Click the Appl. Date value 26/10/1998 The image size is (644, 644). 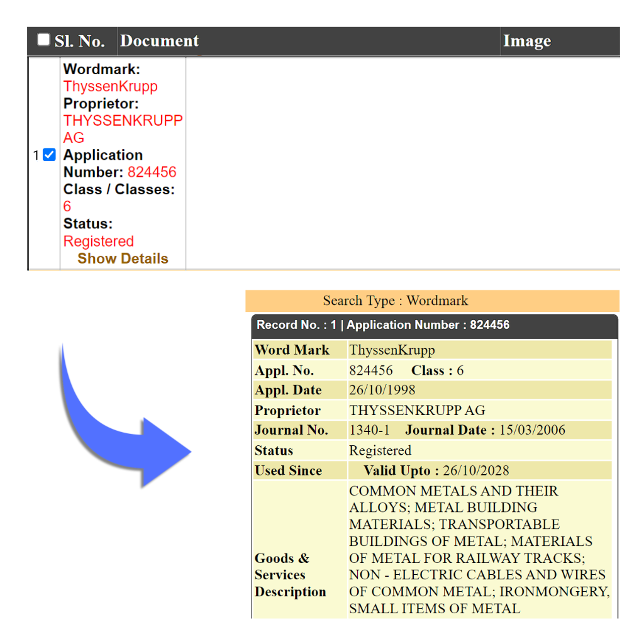click(x=382, y=390)
